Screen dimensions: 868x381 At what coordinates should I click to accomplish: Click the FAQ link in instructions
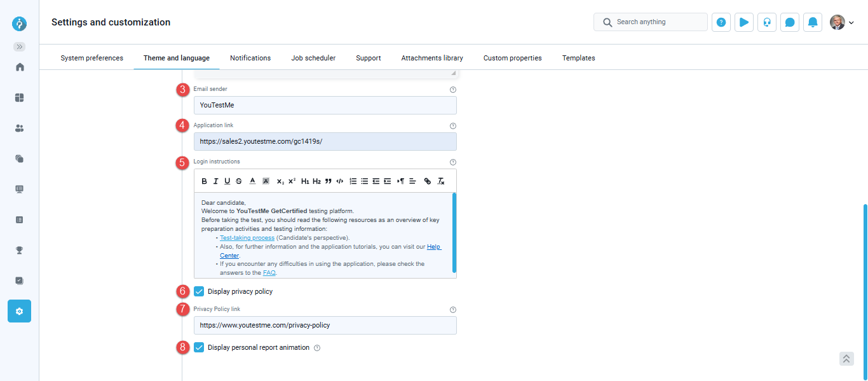point(269,272)
